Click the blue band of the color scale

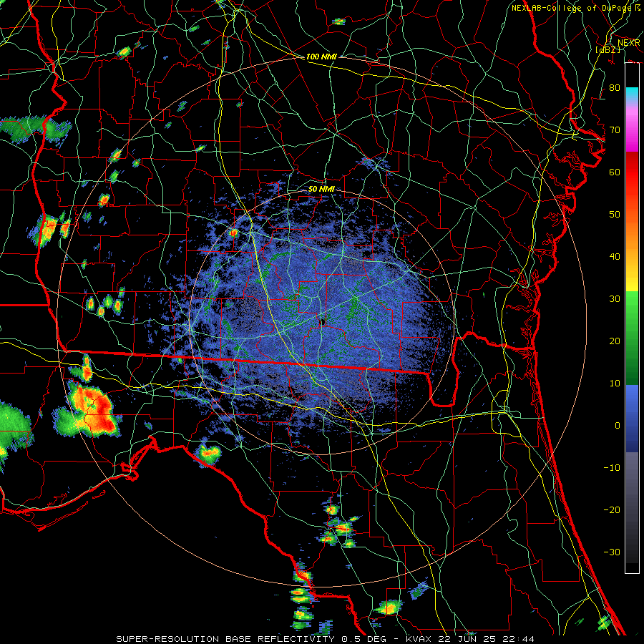pyautogui.click(x=632, y=418)
